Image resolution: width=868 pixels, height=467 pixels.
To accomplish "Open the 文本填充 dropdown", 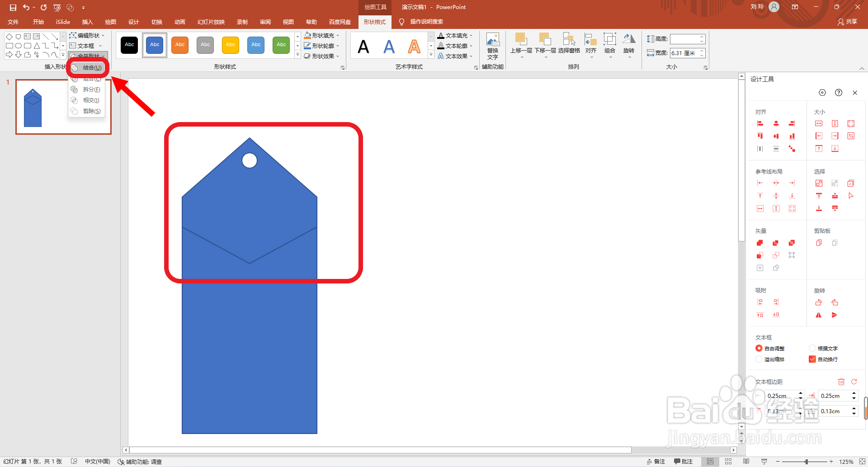I will (455, 35).
